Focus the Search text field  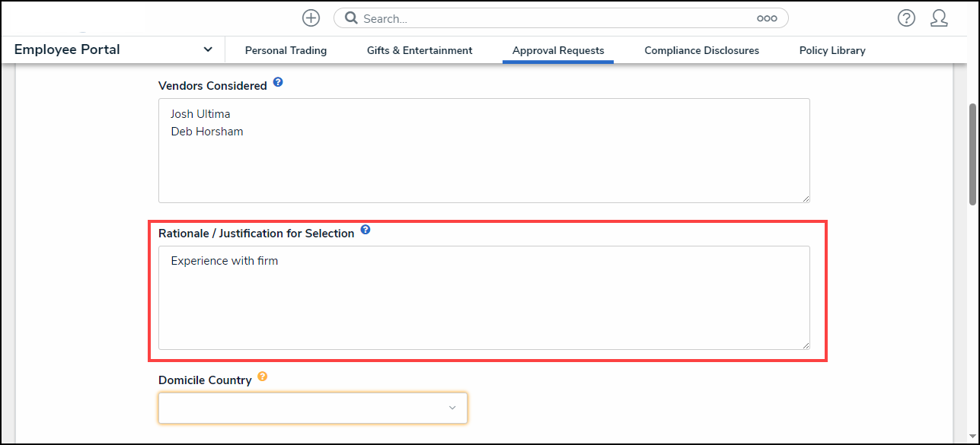tap(556, 18)
